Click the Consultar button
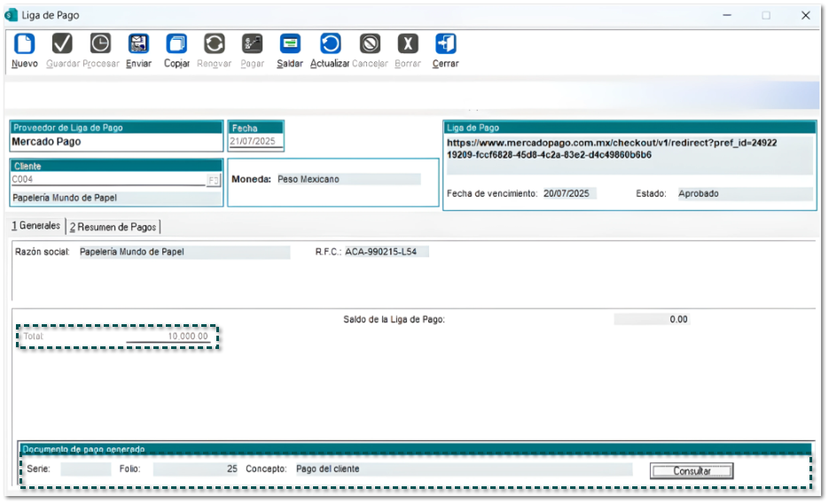Image resolution: width=829 pixels, height=504 pixels. point(692,470)
